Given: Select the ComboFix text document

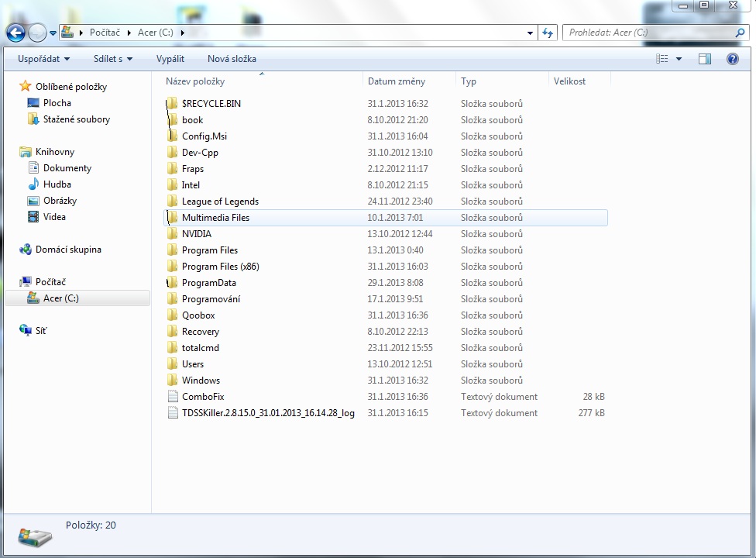Looking at the screenshot, I should 203,397.
